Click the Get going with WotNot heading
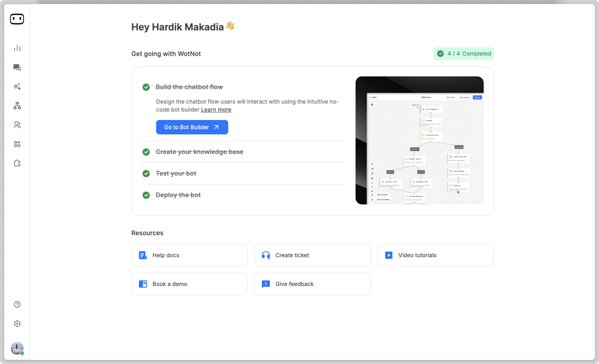Viewport: 599px width, 364px height. [x=166, y=54]
